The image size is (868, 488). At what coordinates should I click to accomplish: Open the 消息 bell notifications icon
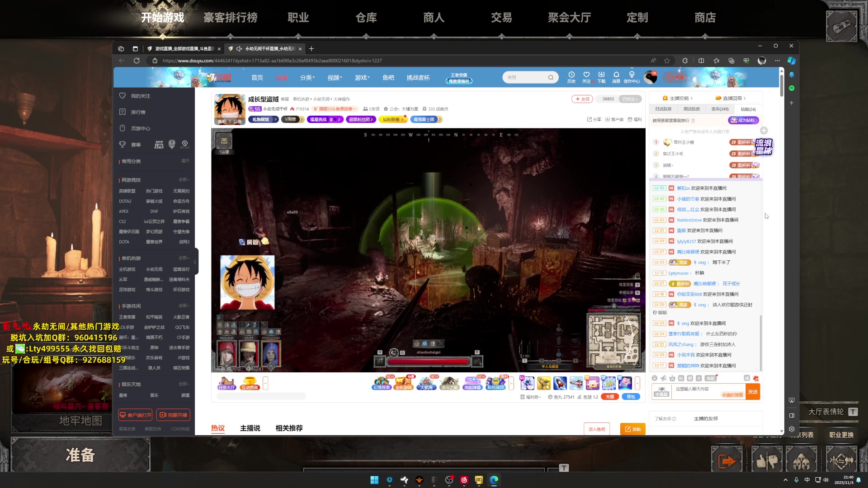[616, 77]
